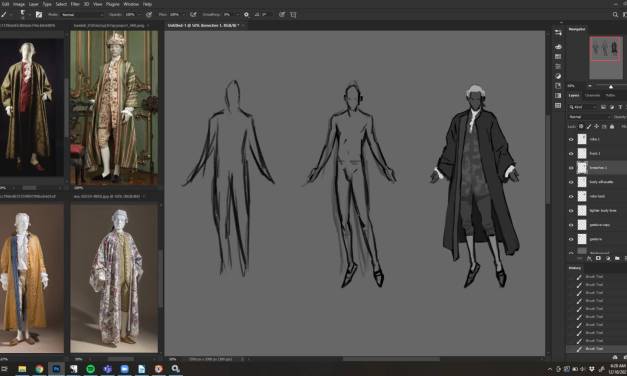Open Microsoft Teams from the taskbar
The width and height of the screenshot is (627, 376).
pyautogui.click(x=108, y=369)
